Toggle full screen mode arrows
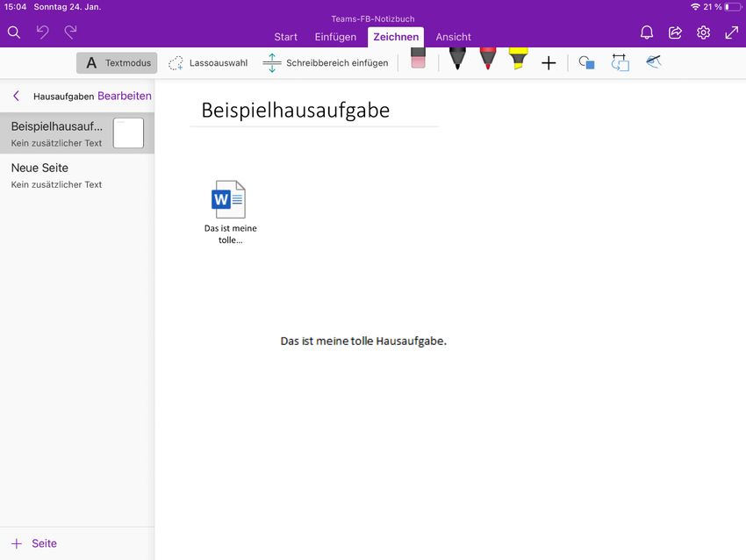Viewport: 746px width, 560px height. 731,32
